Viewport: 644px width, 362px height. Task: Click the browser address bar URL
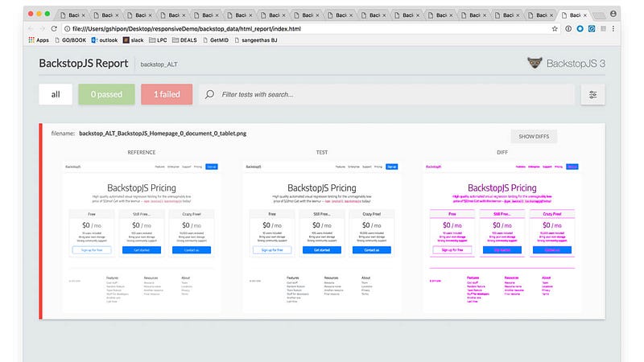pyautogui.click(x=187, y=29)
